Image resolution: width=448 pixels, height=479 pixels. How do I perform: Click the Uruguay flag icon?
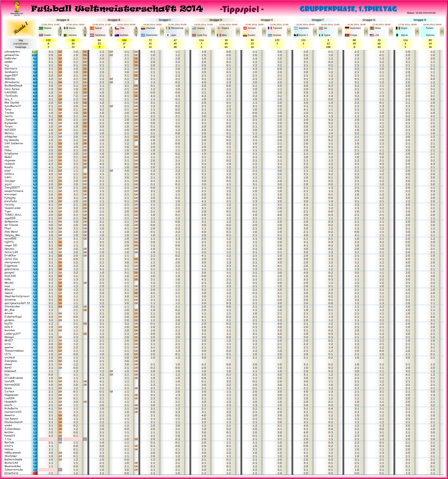coord(194,28)
